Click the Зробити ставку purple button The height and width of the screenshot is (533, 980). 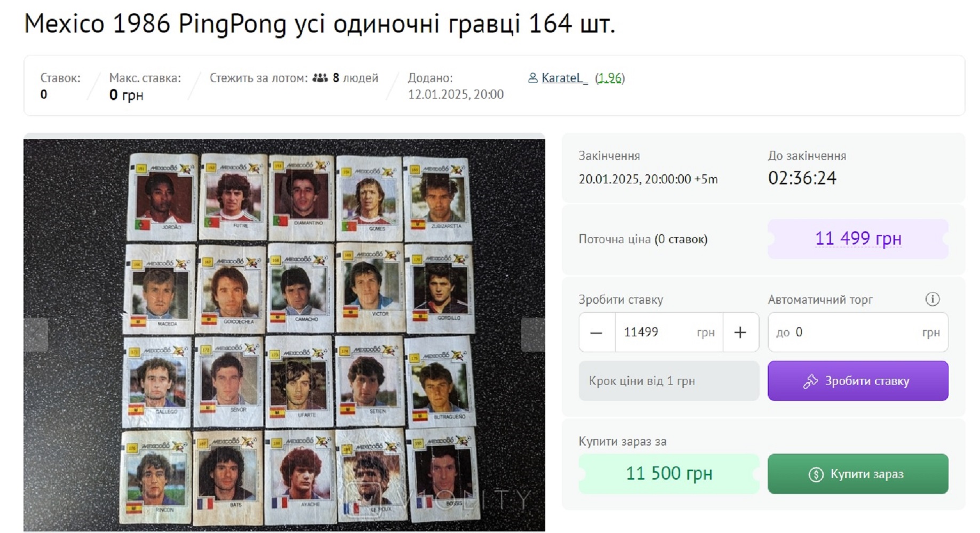click(858, 381)
